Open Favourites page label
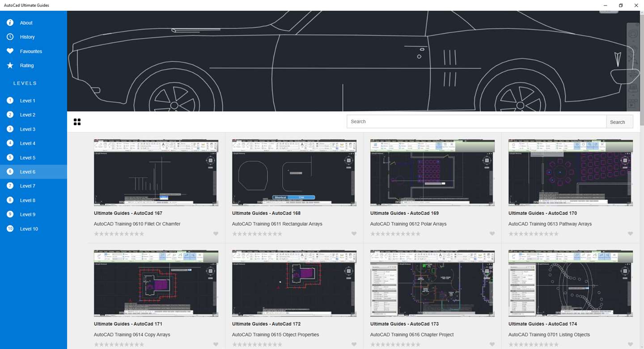This screenshot has width=644, height=349. [31, 51]
